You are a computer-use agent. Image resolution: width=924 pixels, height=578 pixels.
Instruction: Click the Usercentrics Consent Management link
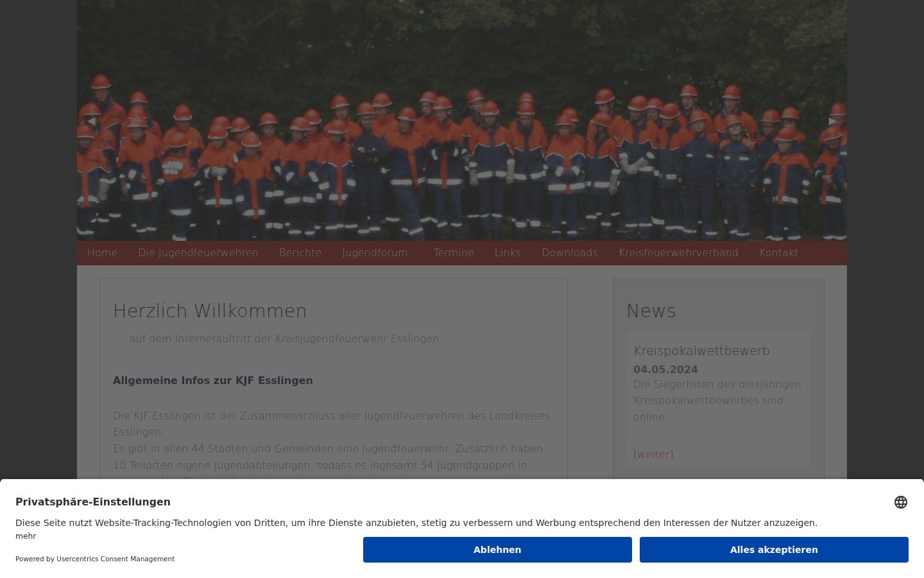pyautogui.click(x=116, y=559)
